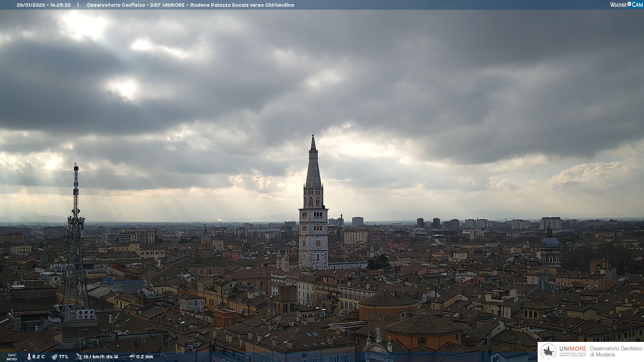Click the UNIMORE wordmark text

pos(573,349)
